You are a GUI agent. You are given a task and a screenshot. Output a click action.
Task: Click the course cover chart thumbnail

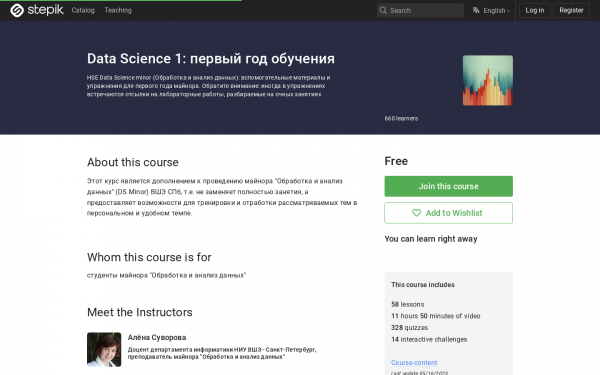[488, 80]
